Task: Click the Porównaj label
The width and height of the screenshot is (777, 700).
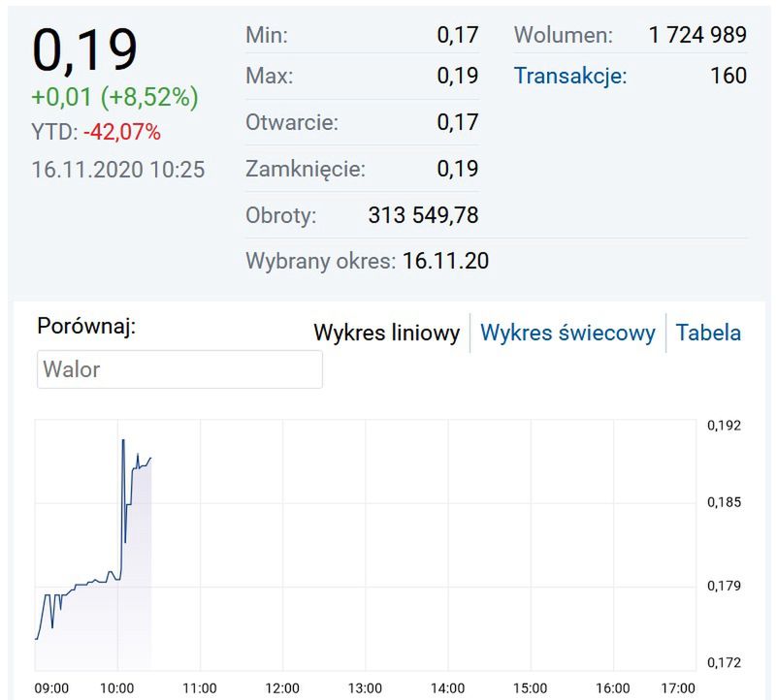Action: coord(86,326)
